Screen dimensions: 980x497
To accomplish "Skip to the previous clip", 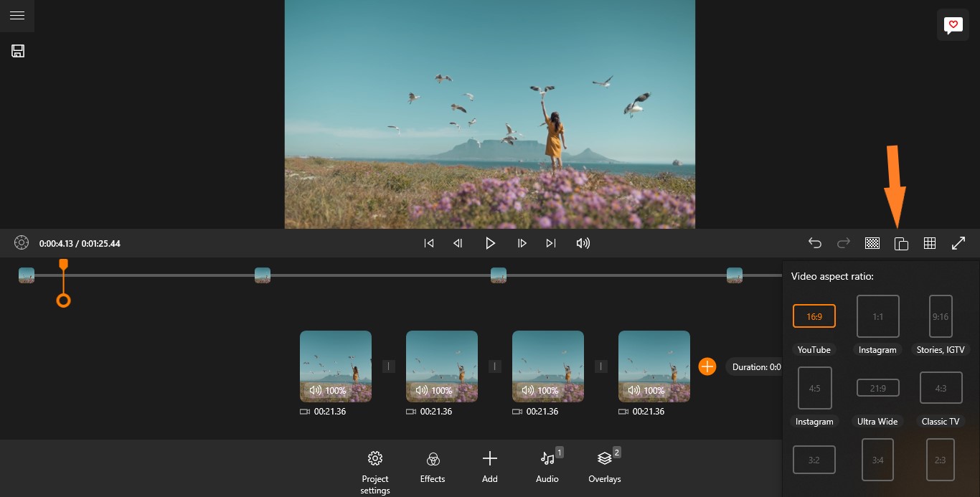I will click(429, 243).
